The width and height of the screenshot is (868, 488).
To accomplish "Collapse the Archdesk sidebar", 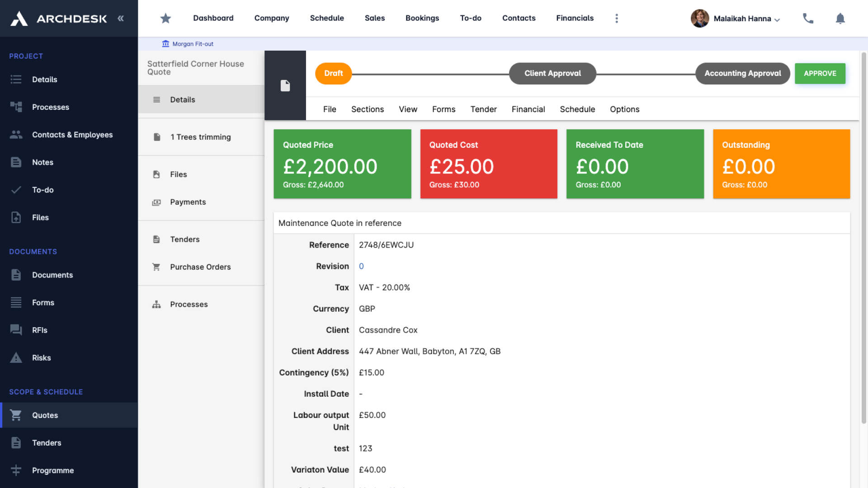I will click(121, 19).
